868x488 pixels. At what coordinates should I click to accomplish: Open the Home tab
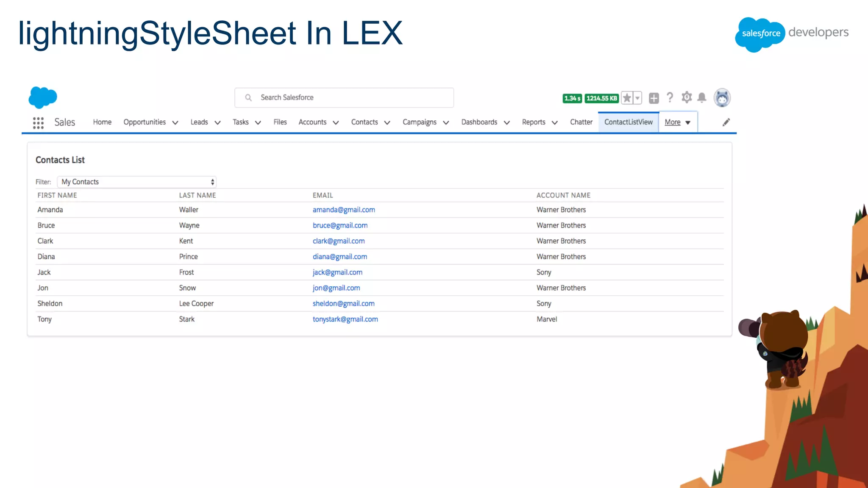click(102, 122)
